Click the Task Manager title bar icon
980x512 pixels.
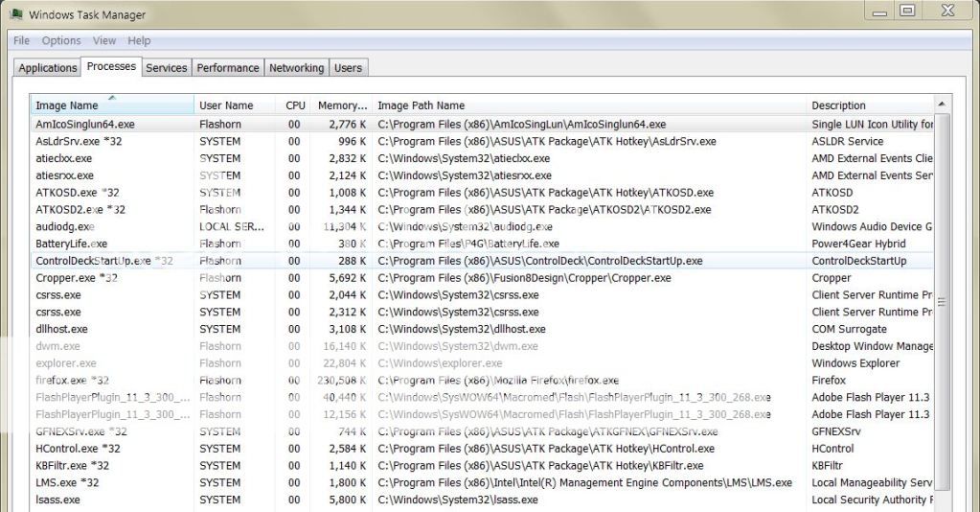click(x=17, y=13)
